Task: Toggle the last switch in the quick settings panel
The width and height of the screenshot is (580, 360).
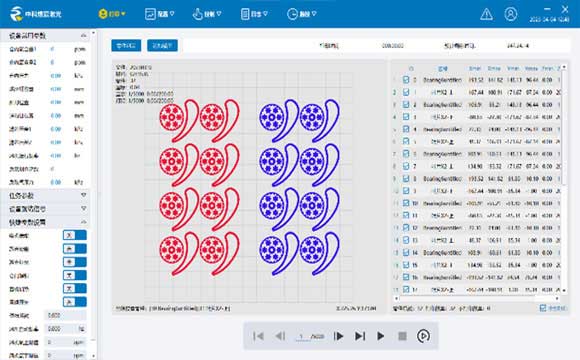Action: (x=75, y=302)
